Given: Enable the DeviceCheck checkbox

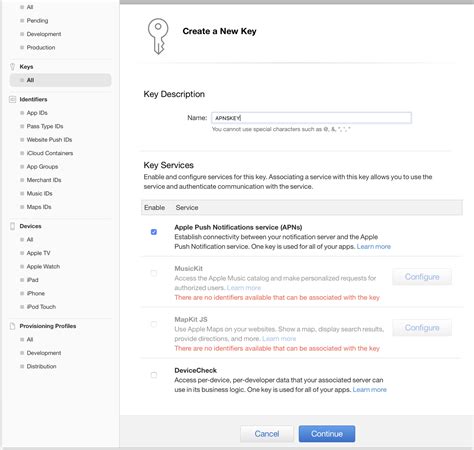Looking at the screenshot, I should (154, 375).
